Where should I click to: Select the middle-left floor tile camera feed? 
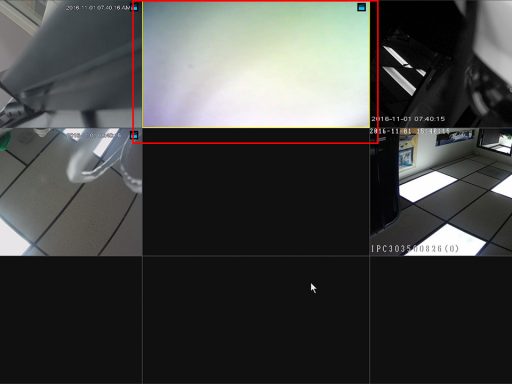pyautogui.click(x=71, y=192)
